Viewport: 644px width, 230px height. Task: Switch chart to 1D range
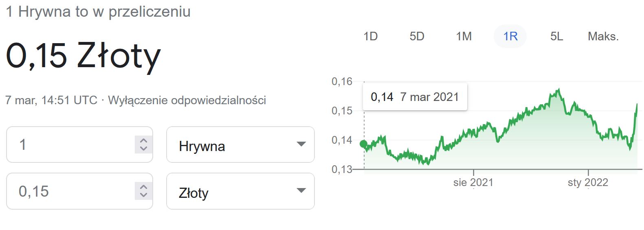370,37
